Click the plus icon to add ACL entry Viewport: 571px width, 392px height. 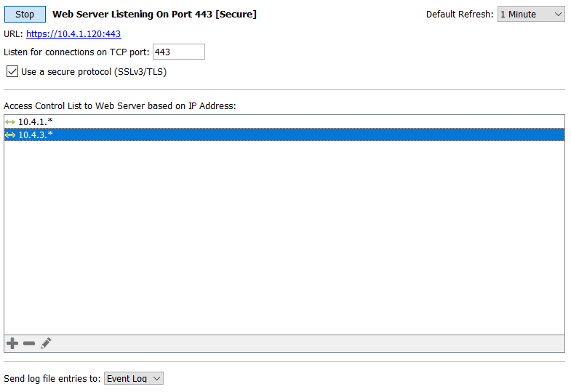coord(12,343)
